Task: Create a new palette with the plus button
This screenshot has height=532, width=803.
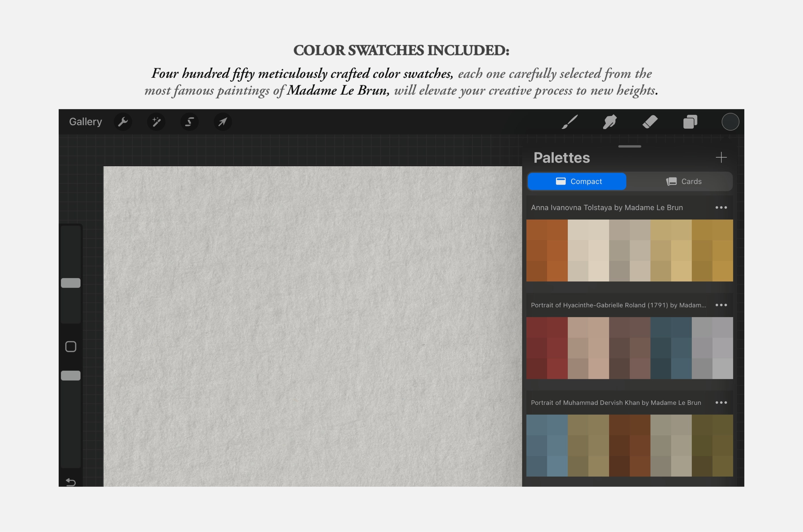Action: [x=722, y=157]
